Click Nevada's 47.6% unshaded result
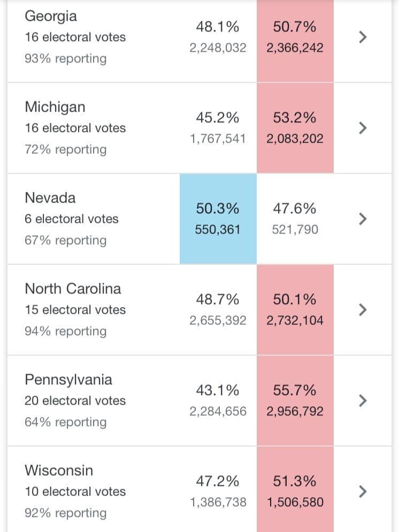399x532 pixels. 295,209
